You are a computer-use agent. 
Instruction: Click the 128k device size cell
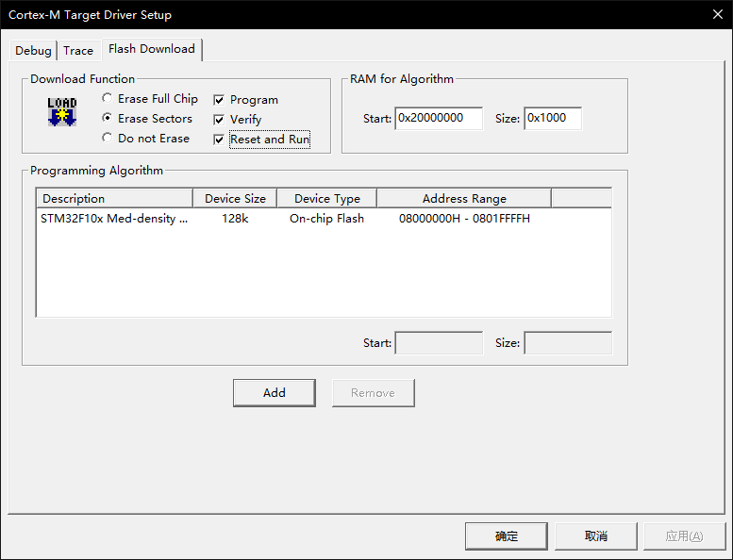235,219
